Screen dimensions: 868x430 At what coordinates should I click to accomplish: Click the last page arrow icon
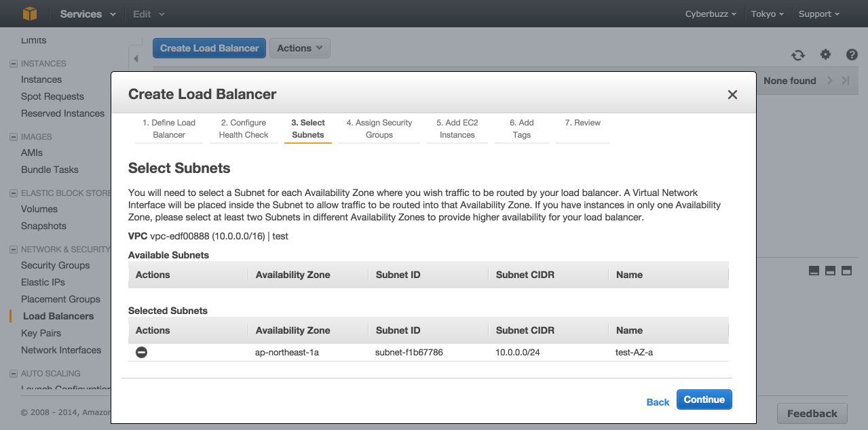(846, 81)
